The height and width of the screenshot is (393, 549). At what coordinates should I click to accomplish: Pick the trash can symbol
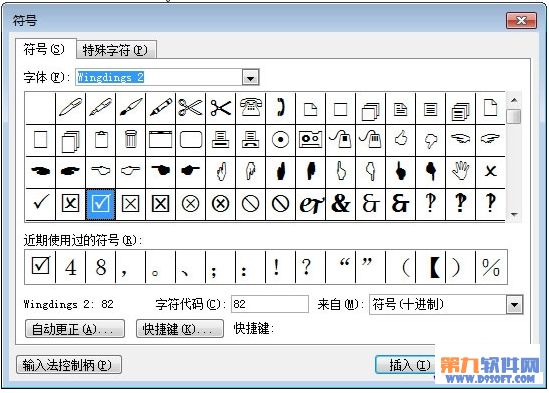(131, 139)
